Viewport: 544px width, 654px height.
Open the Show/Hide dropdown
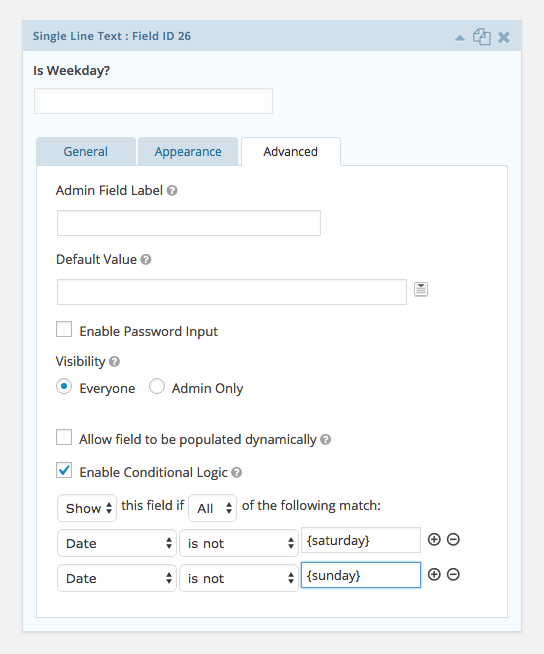[87, 508]
